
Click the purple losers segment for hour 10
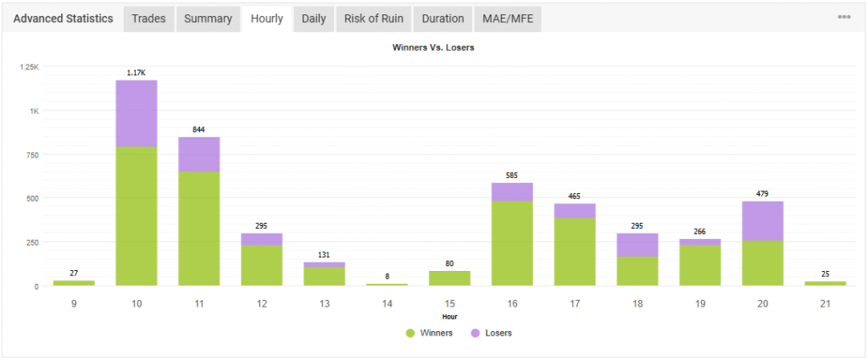point(136,114)
